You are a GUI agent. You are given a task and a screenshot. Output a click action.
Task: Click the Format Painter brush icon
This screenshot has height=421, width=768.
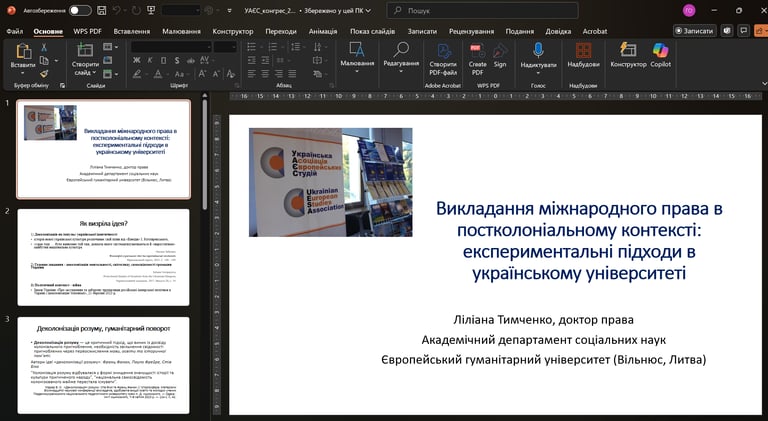coord(45,73)
